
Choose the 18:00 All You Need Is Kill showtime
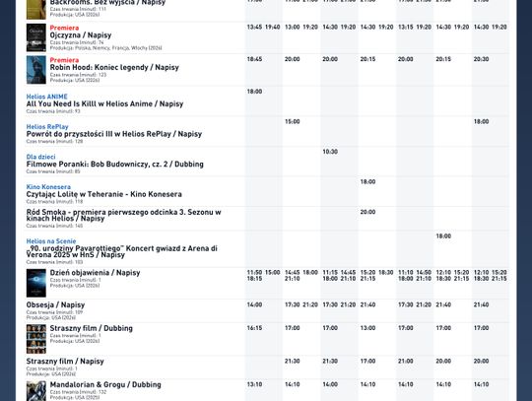pyautogui.click(x=254, y=92)
